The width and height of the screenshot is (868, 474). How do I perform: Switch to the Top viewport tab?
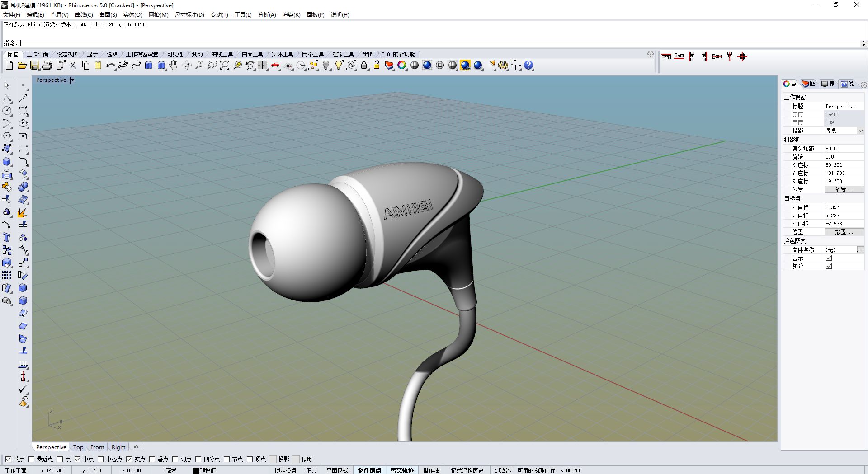[78, 447]
